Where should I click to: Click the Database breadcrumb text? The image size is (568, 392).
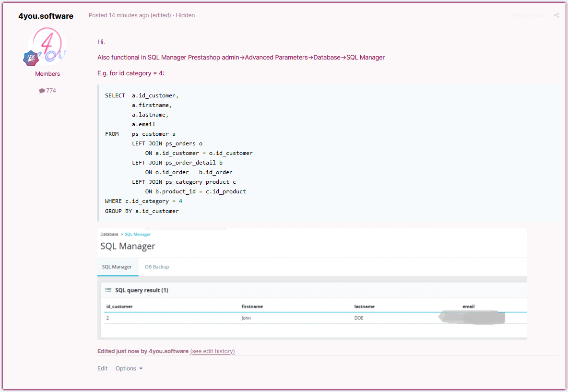click(x=109, y=235)
